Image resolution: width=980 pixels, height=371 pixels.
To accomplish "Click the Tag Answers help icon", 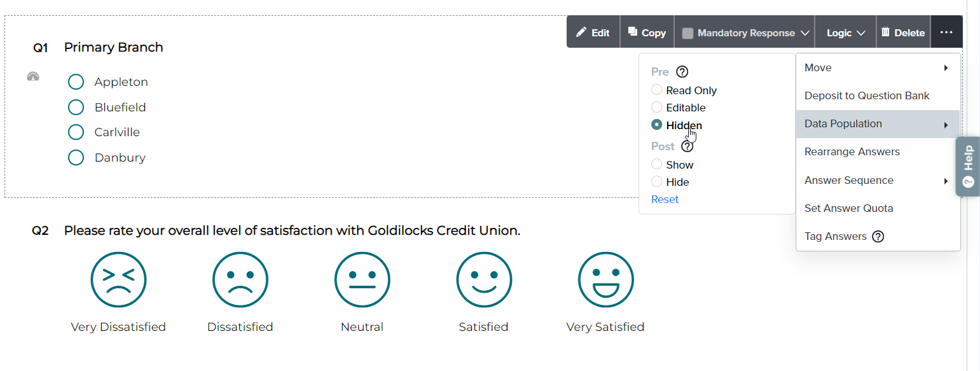I will 878,237.
